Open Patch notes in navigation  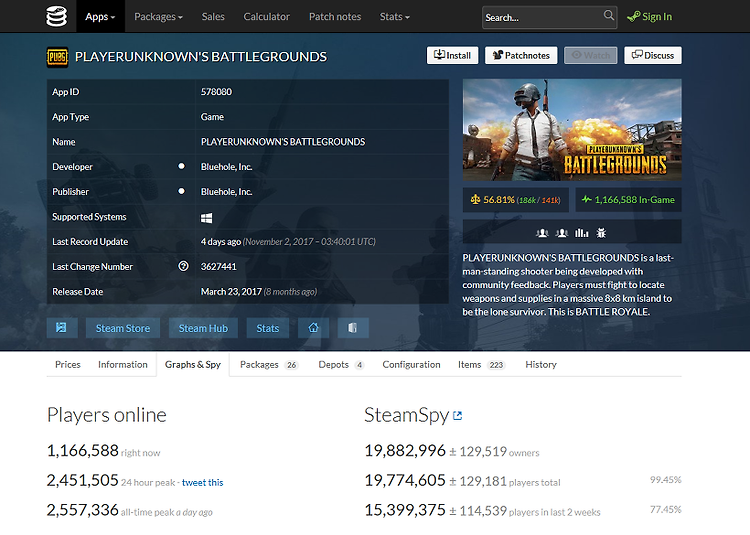(x=335, y=16)
